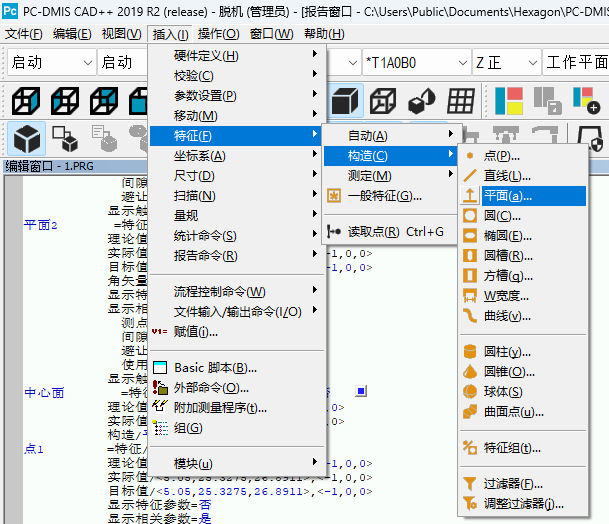Image resolution: width=609 pixels, height=524 pixels.
Task: Click the 圆(C) circle icon
Action: (x=470, y=216)
